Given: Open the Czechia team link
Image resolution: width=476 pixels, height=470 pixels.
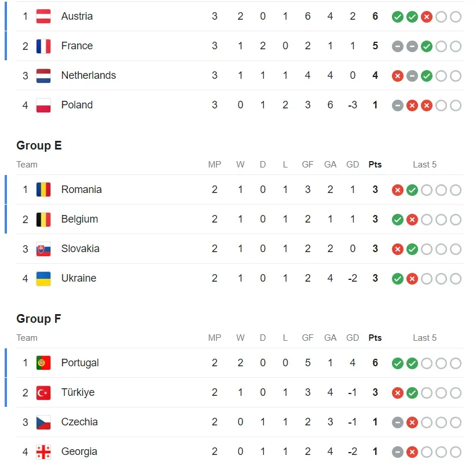Looking at the screenshot, I should 79,422.
